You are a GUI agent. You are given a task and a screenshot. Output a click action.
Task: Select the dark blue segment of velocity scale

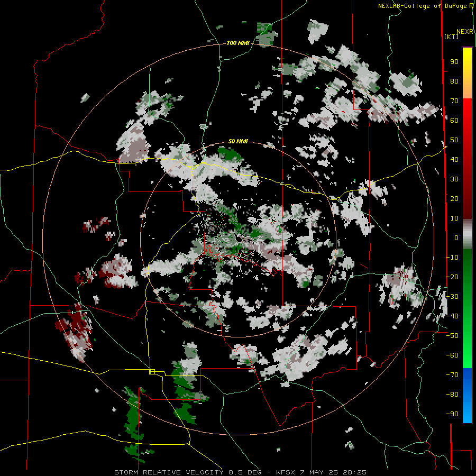(467, 379)
